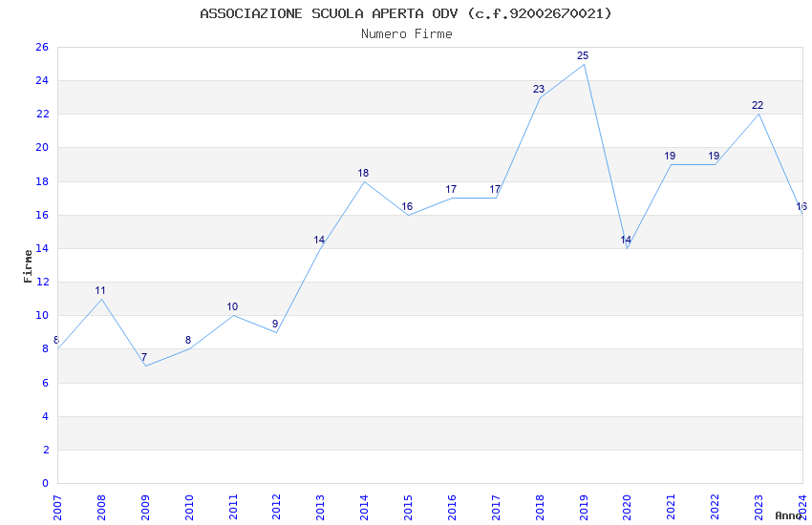Click the y-axis tick label 18
This screenshot has height=525, width=812.
tap(42, 181)
